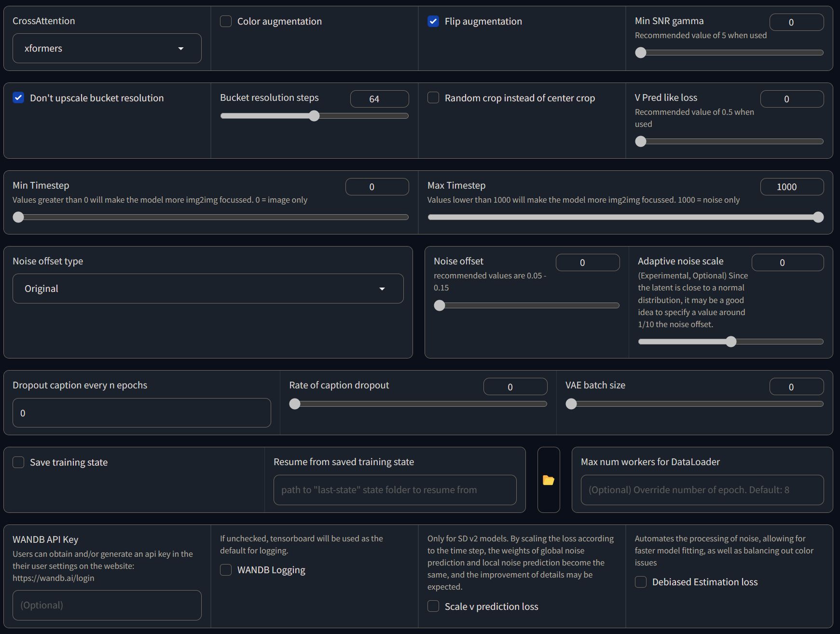The image size is (840, 634).
Task: Check Save training state
Action: tap(18, 462)
